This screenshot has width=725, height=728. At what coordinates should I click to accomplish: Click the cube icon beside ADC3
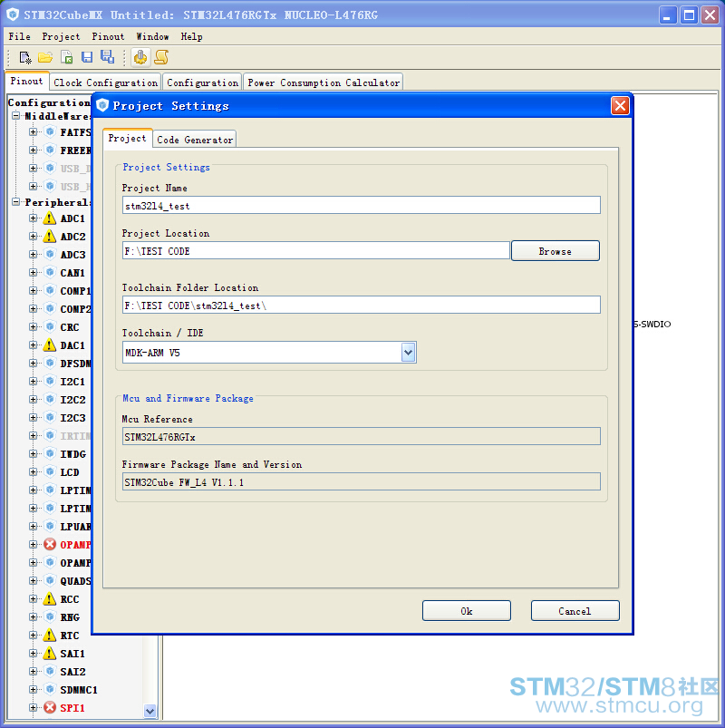50,254
